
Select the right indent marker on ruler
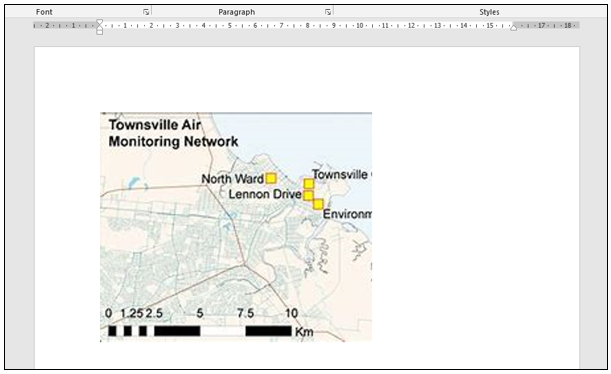pyautogui.click(x=514, y=28)
